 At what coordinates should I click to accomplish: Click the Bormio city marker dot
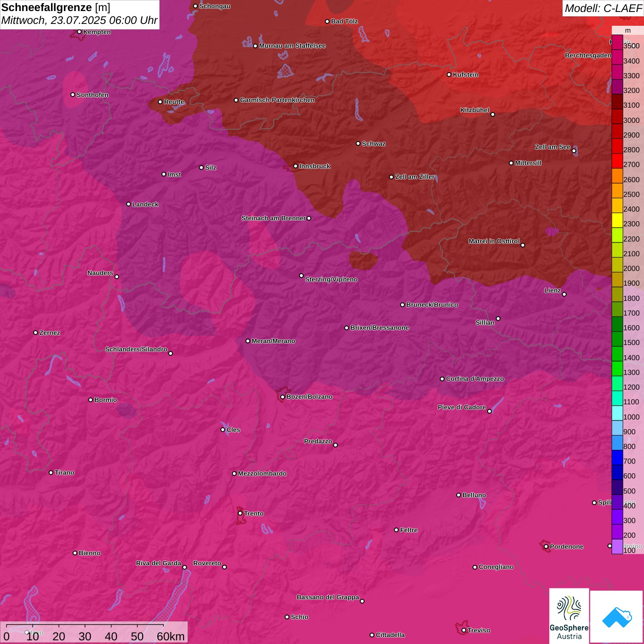tap(91, 400)
